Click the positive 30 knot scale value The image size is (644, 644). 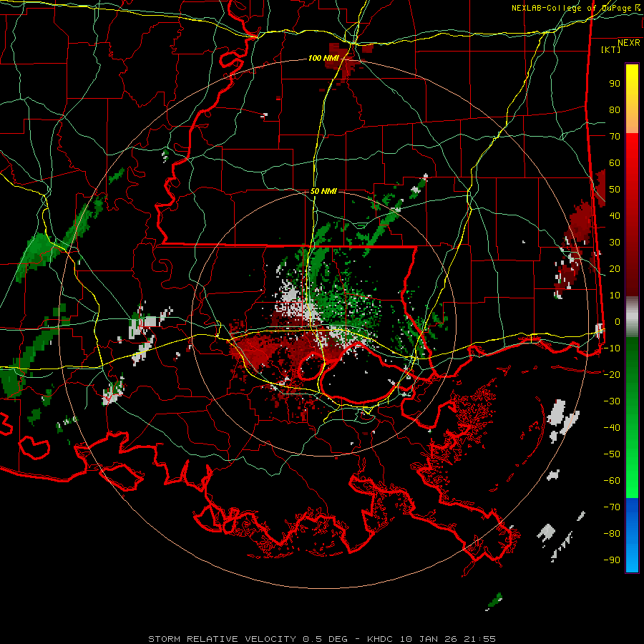click(x=615, y=243)
